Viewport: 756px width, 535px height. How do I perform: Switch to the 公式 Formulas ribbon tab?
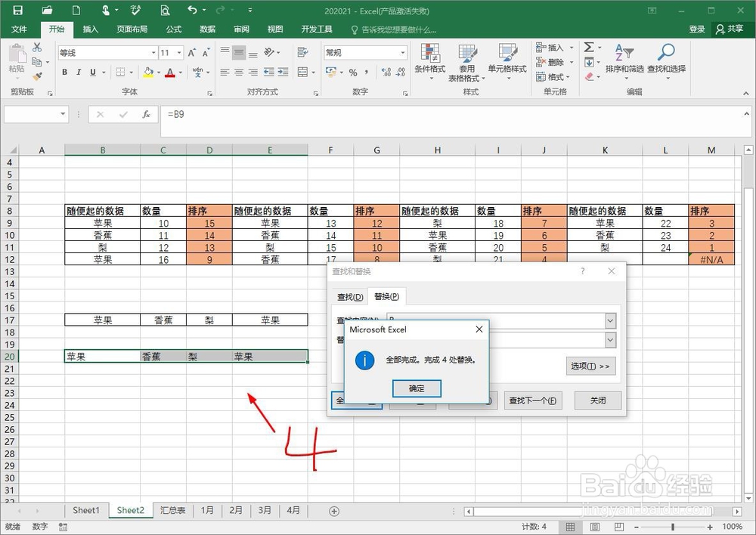(174, 29)
